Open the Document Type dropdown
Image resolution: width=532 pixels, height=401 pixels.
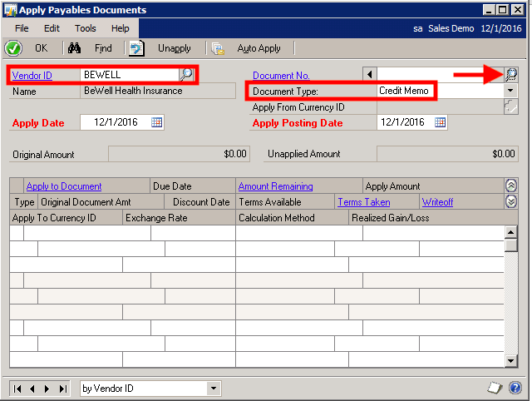click(510, 91)
